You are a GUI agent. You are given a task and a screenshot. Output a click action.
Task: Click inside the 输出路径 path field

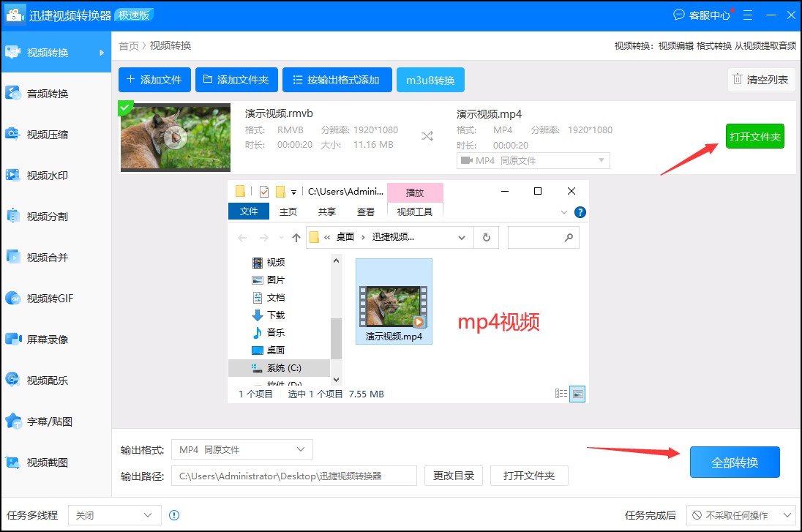pyautogui.click(x=293, y=476)
